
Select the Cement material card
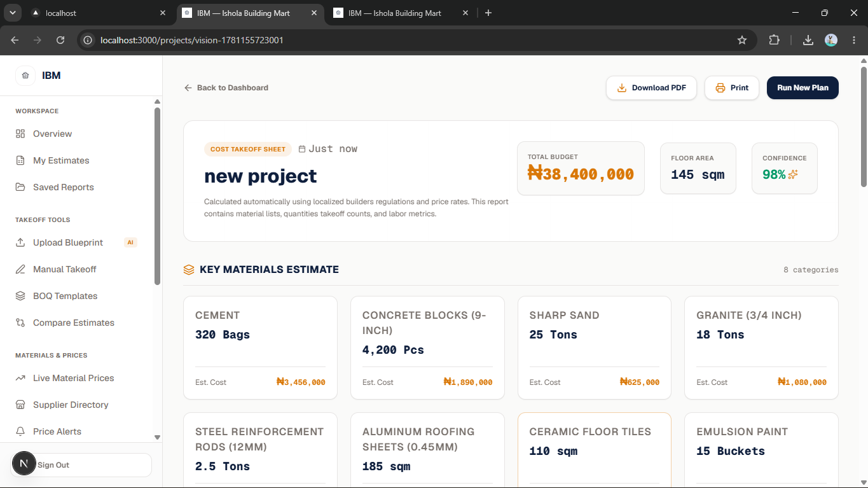coord(260,347)
